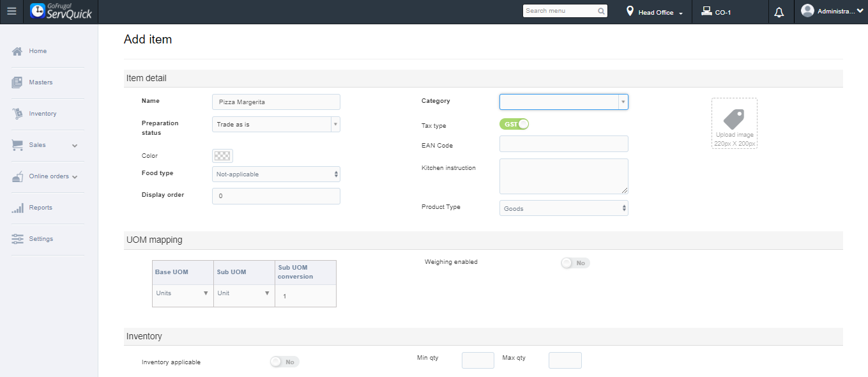Open the Masters menu item
Image resolution: width=868 pixels, height=377 pixels.
(41, 82)
